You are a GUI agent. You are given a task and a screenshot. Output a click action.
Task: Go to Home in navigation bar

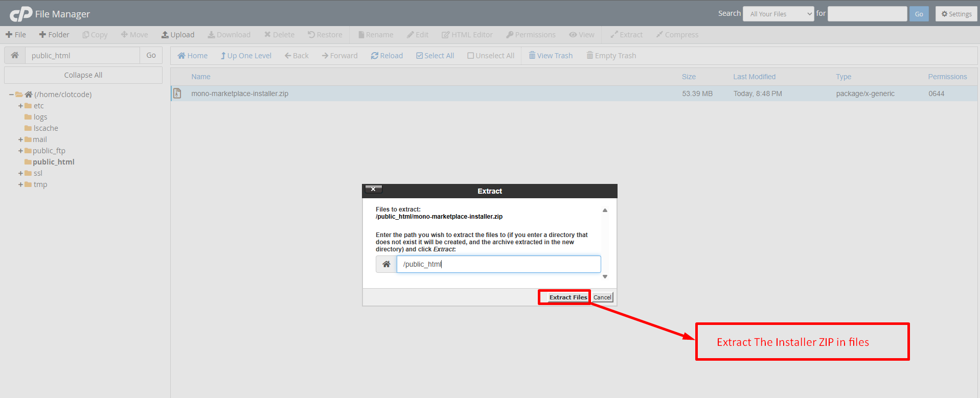[192, 56]
